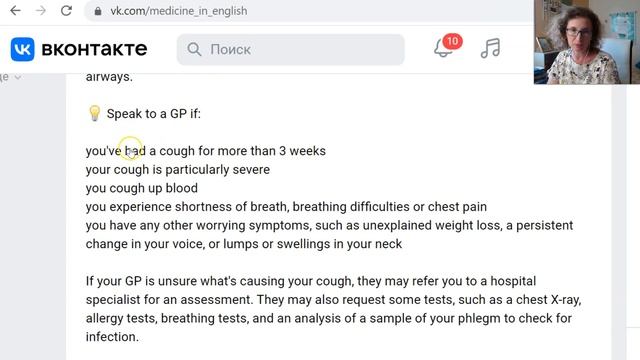Expand the left sidebar chevron dropdown
640x360 pixels.
pos(18,77)
